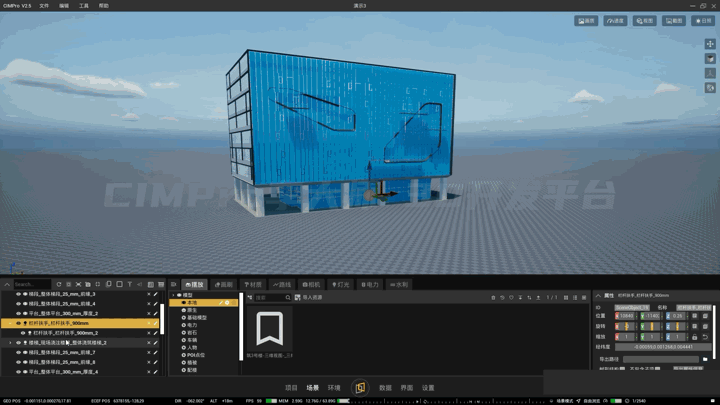Click the 日照 button in viewport
Screen dimensions: 720x405
click(703, 21)
